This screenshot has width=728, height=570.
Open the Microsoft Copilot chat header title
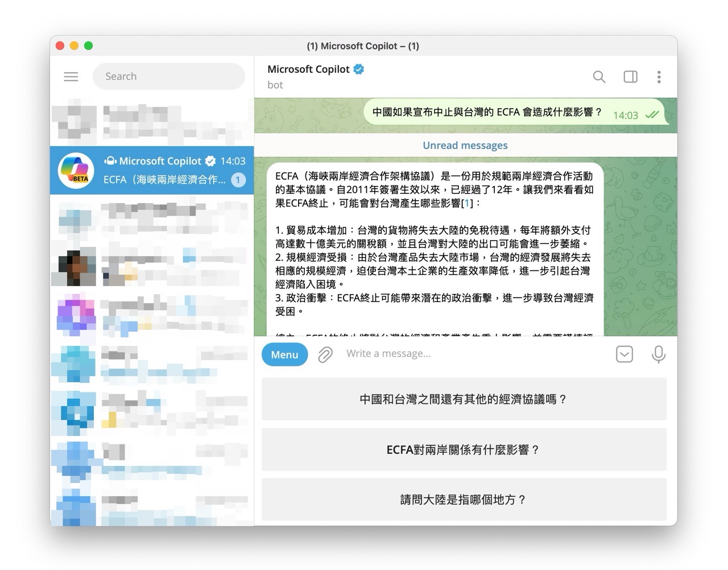308,69
